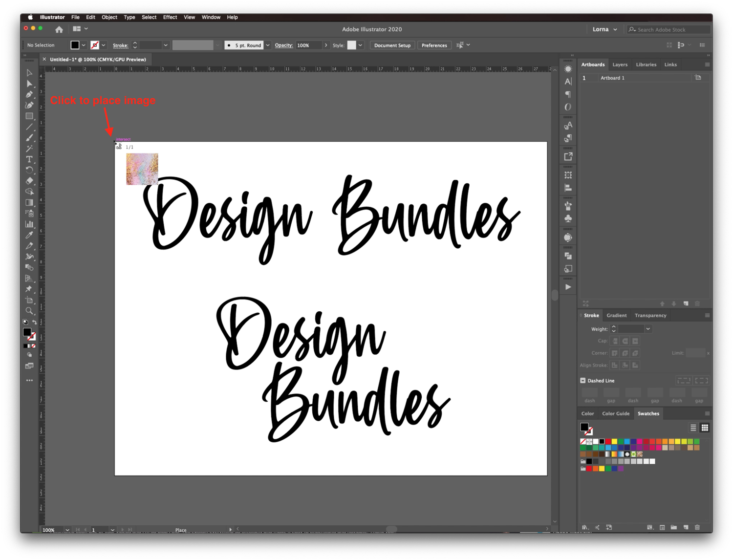
Task: Select the Pen tool
Action: pos(29,94)
